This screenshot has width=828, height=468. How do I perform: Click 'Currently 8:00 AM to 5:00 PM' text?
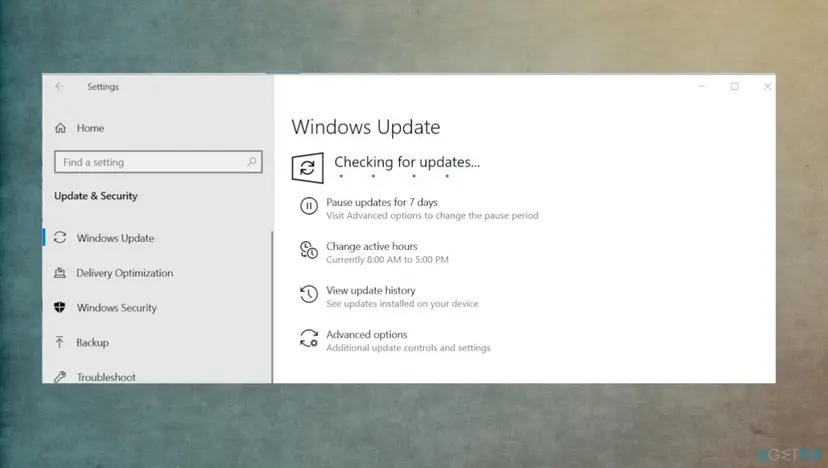pos(388,260)
